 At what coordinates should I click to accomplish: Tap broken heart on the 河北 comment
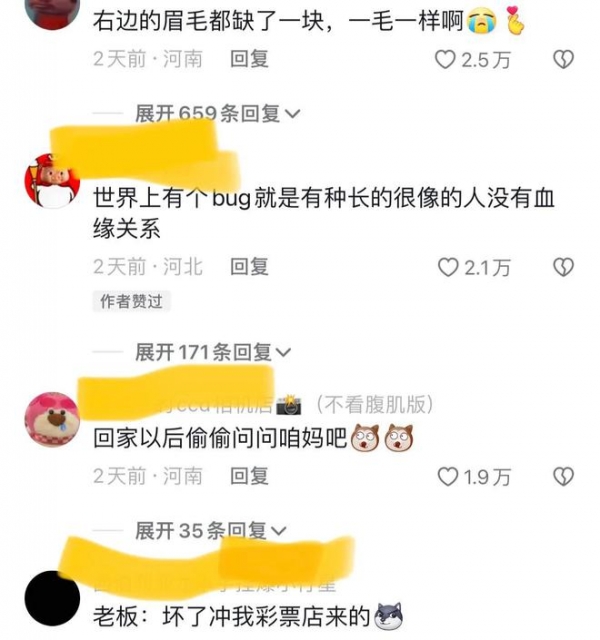click(564, 268)
